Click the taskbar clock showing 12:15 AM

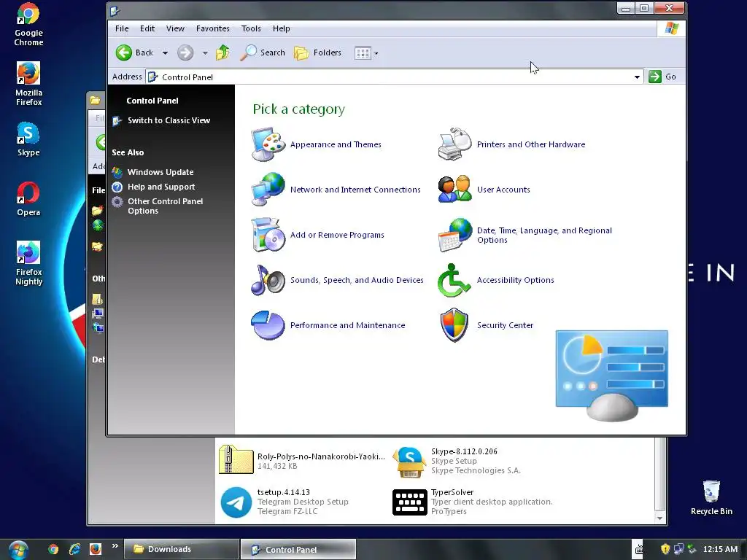click(720, 549)
